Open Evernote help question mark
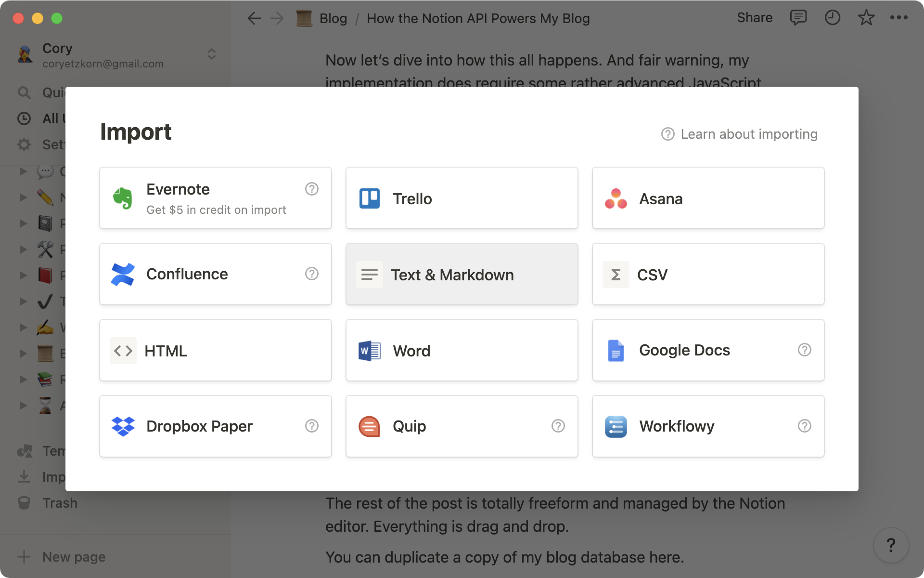The height and width of the screenshot is (578, 924). click(312, 189)
